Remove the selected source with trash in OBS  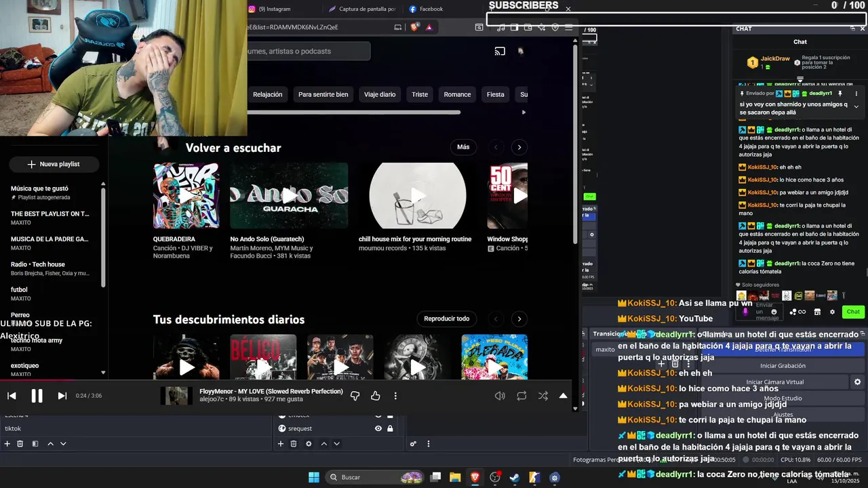[294, 444]
